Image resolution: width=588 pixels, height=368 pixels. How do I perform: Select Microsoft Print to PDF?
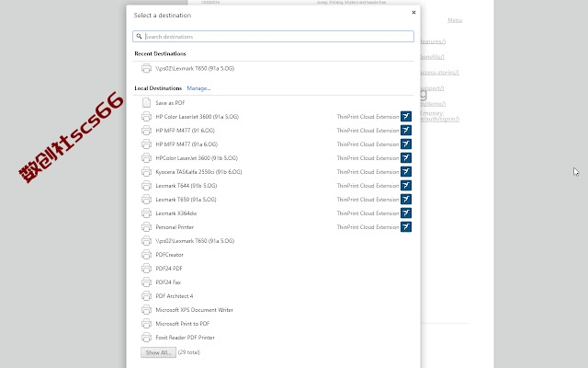coord(273,324)
